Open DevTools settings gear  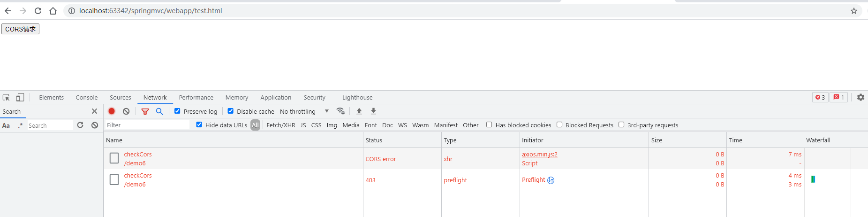pos(860,97)
